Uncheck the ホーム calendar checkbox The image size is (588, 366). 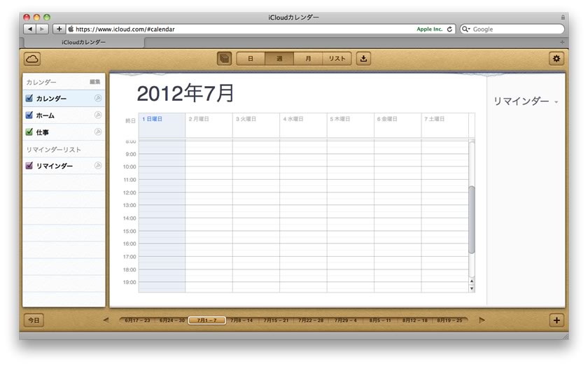[29, 115]
